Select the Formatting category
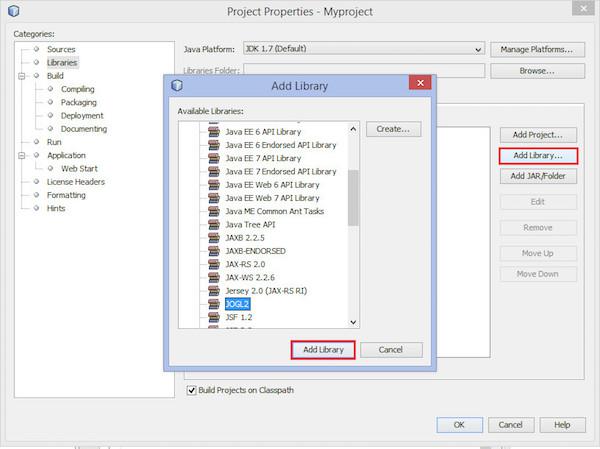The image size is (600, 449). 66,195
